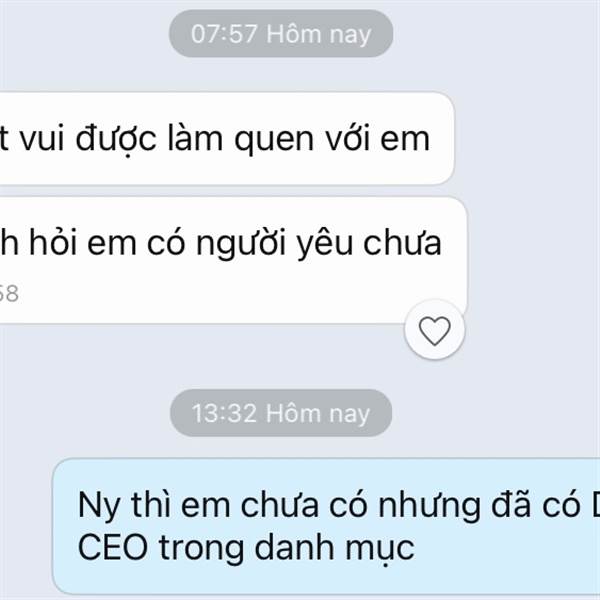
Task: Tap the heart reaction icon
Action: coord(434,331)
